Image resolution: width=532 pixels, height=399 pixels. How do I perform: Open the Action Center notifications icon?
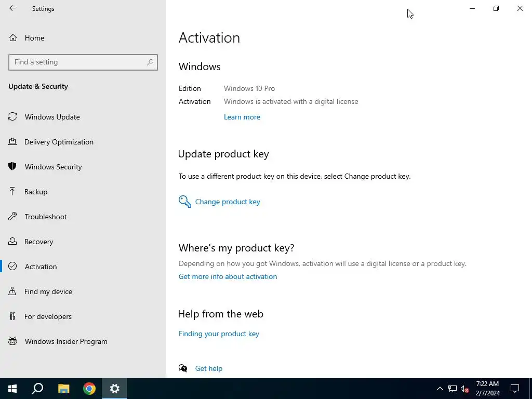pos(515,389)
